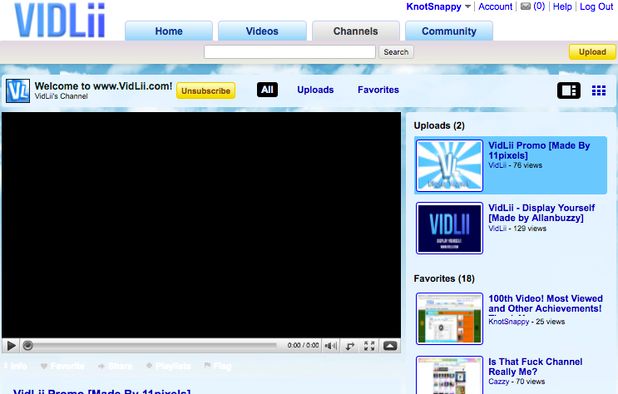Toggle the video loop icon
The image size is (618, 394).
tap(349, 346)
